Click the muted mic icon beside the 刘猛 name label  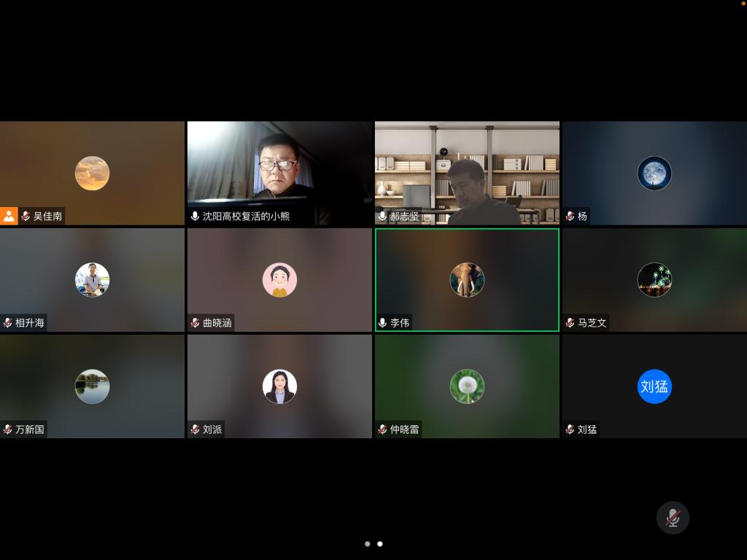570,429
